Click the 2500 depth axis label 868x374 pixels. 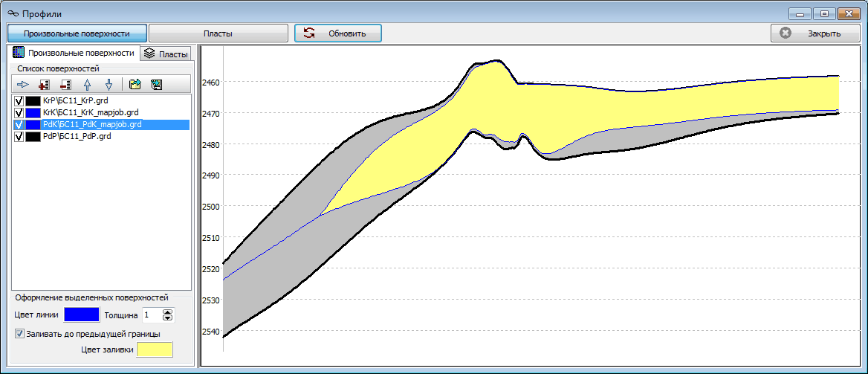(211, 206)
